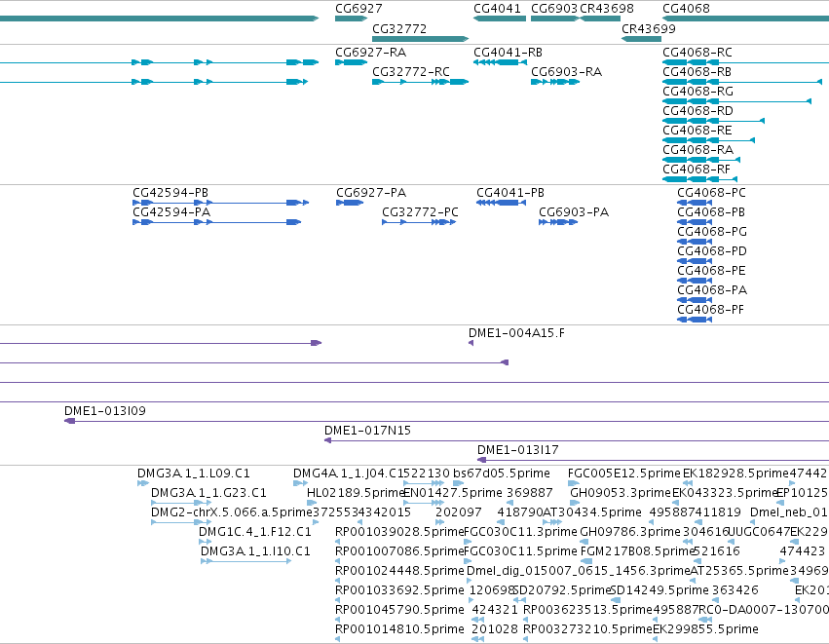This screenshot has width=829, height=644.
Task: Select EST DMG1C.4_1.F12.C1
Action: (255, 532)
